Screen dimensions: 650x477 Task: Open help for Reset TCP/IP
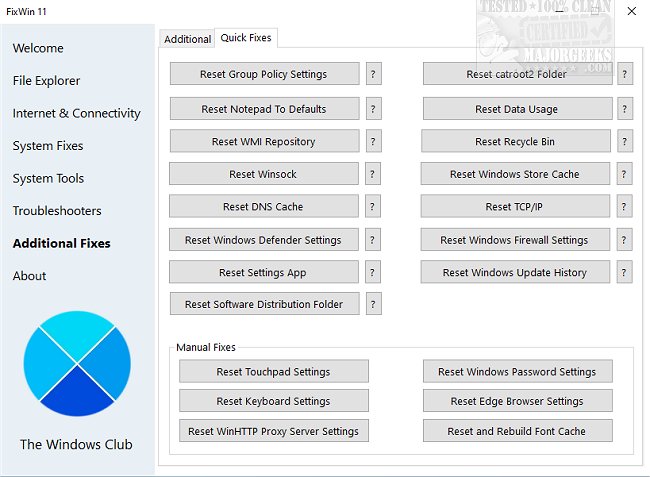[x=624, y=206]
